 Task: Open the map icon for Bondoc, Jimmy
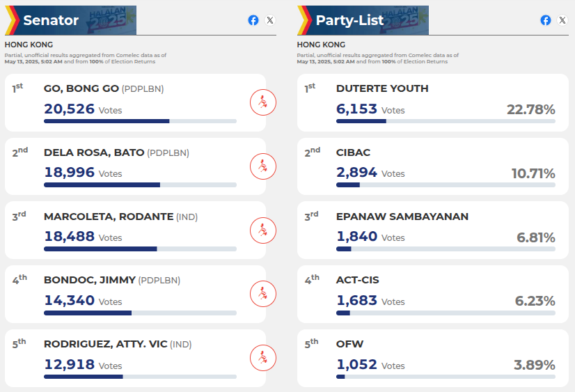coord(263,294)
